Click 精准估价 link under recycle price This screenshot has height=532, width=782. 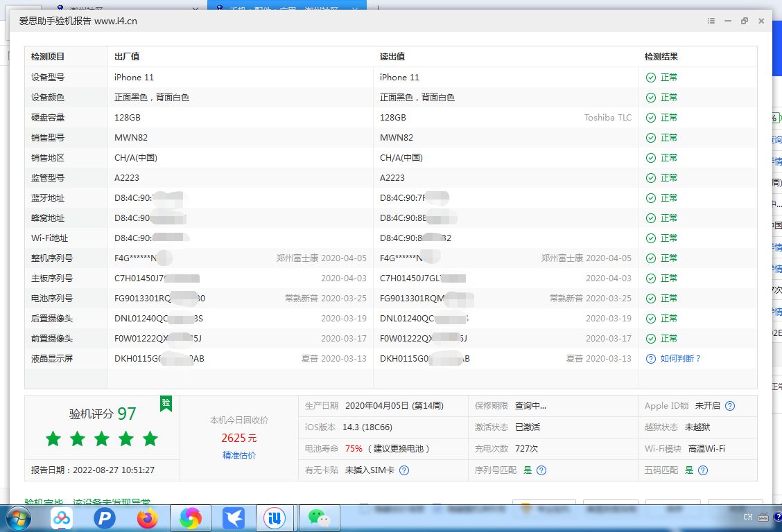pyautogui.click(x=239, y=455)
